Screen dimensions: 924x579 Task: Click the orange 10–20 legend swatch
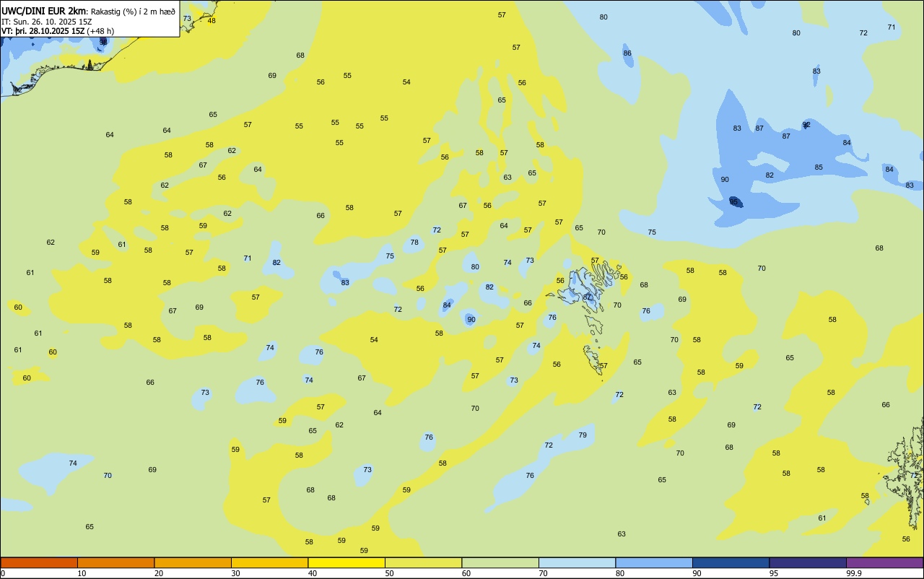115,562
